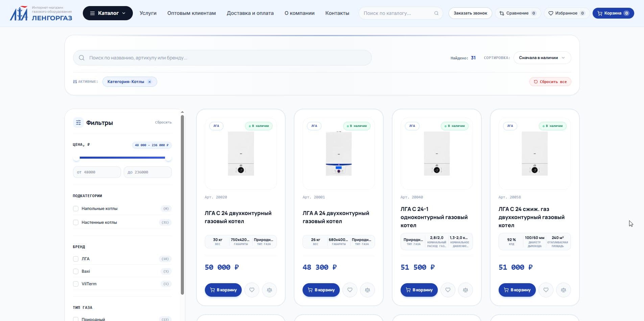Click Заказать звонок button
Viewport: 644px width, 321px height.
(470, 13)
